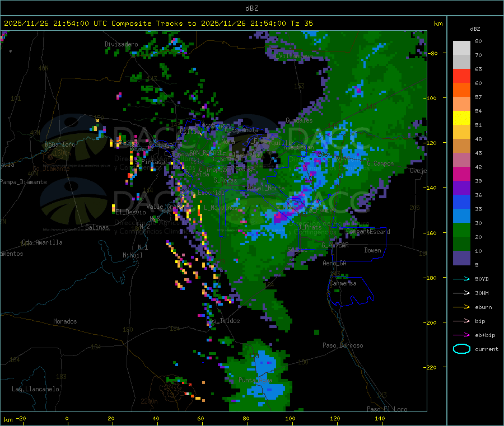Screen dimensions: 504x426
Task: Click the '0' tick on the bottom km axis
Action: [x=67, y=418]
